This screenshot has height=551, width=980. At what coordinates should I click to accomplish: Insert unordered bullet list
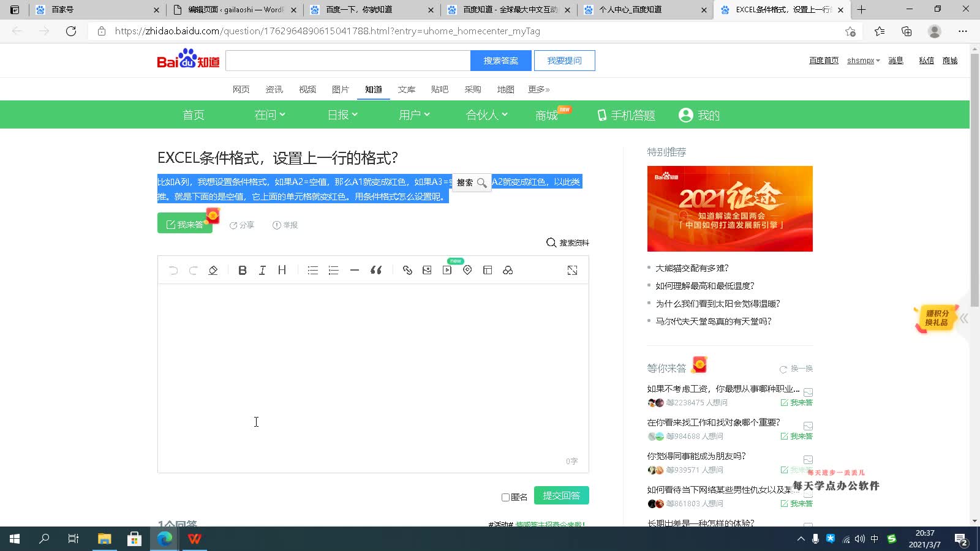point(313,270)
